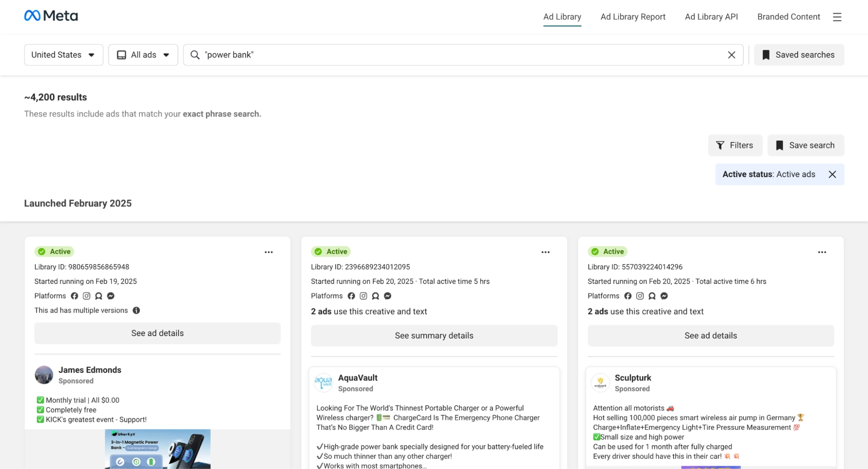Click "Attention all motorists" ad text

(x=634, y=408)
